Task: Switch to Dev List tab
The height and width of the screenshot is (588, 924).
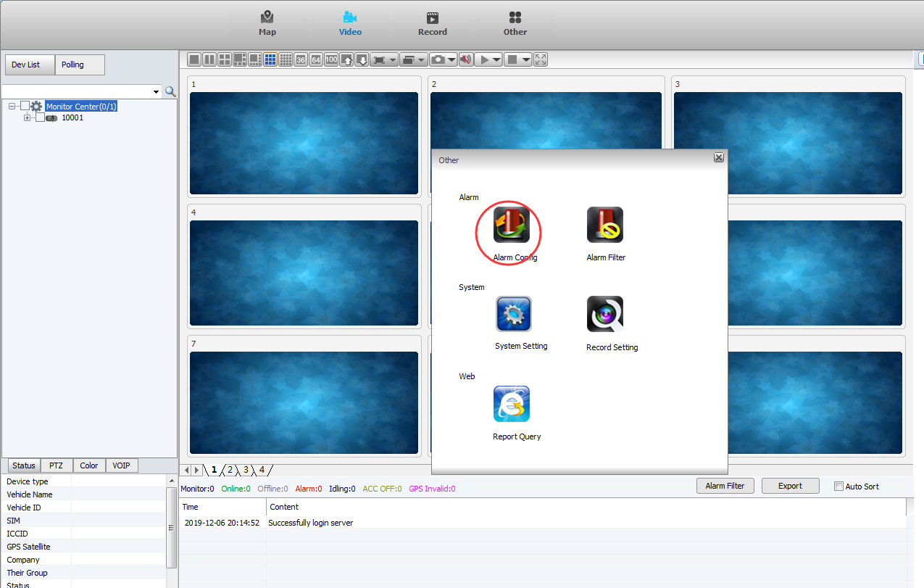Action: 30,65
